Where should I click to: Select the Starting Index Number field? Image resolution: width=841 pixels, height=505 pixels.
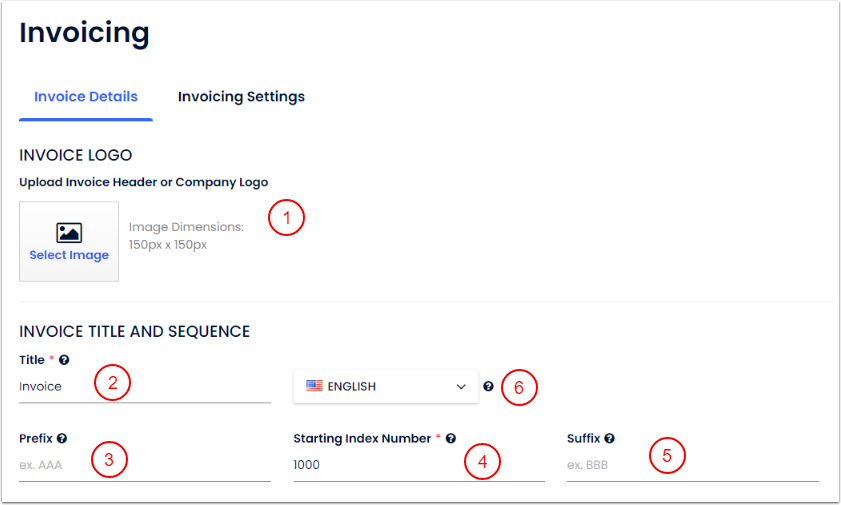(418, 465)
